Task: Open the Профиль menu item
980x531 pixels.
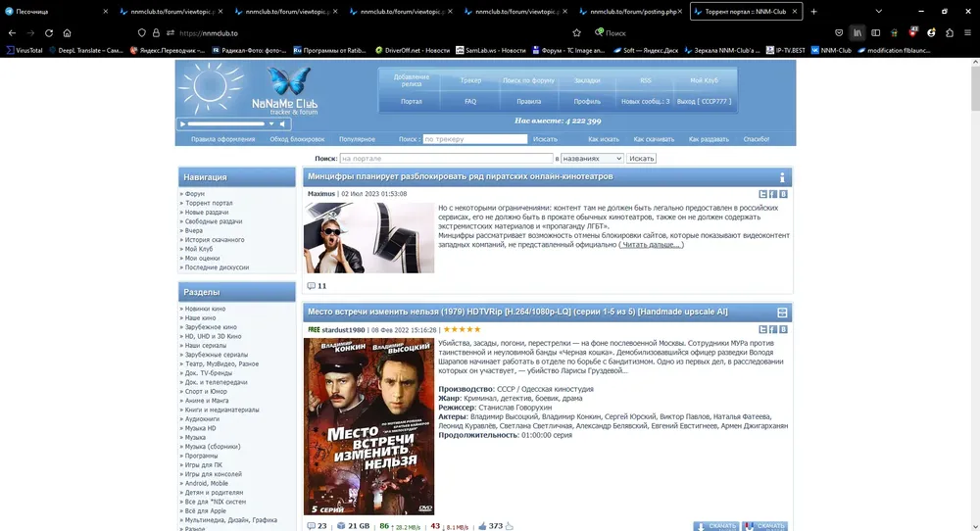Action: pyautogui.click(x=587, y=101)
